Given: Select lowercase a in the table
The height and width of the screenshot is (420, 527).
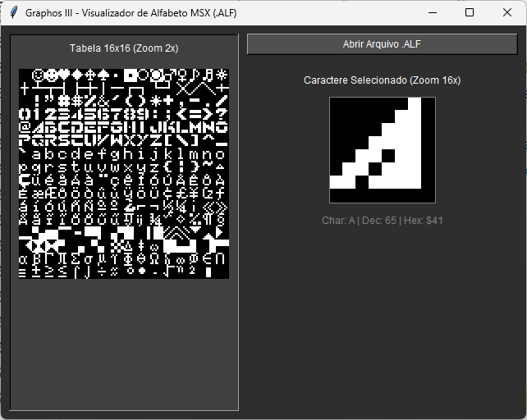Looking at the screenshot, I should point(39,154).
